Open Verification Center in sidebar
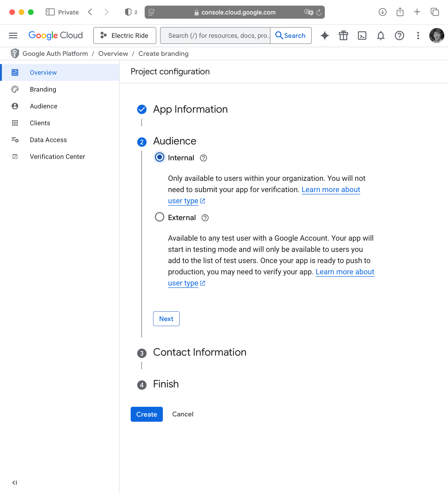 pyautogui.click(x=57, y=157)
